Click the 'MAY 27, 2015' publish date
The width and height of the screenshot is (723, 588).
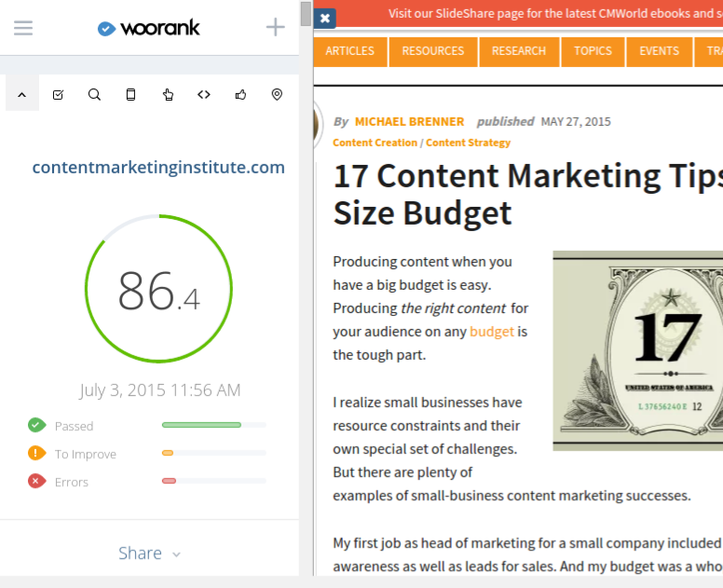pyautogui.click(x=576, y=122)
